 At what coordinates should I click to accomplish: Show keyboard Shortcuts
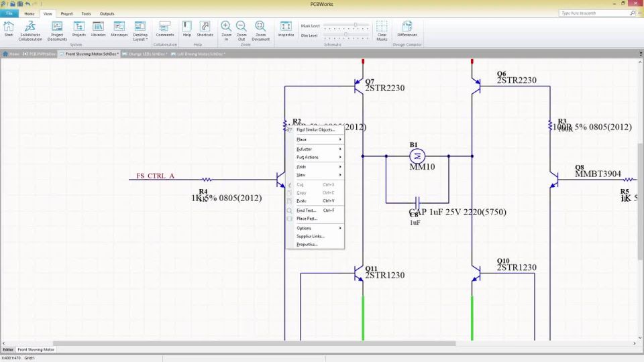tap(205, 29)
